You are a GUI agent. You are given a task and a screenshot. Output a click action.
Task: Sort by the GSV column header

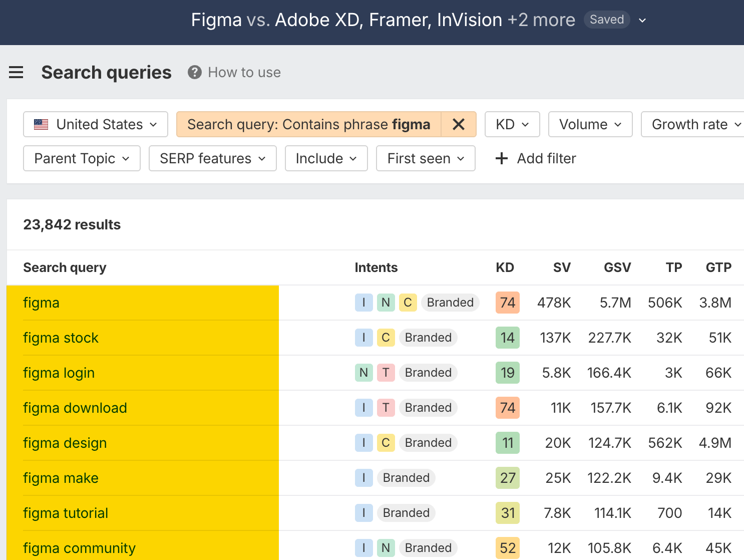click(x=617, y=267)
